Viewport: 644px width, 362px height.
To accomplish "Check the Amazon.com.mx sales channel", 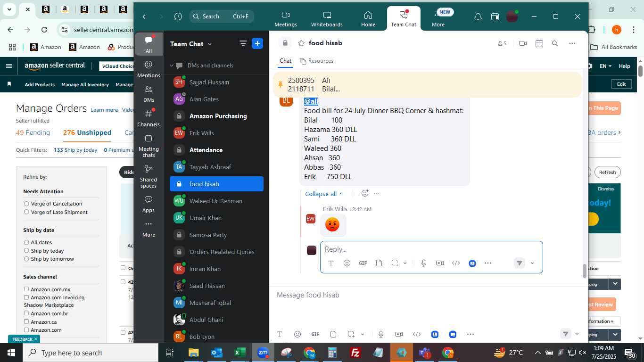I will (26, 289).
